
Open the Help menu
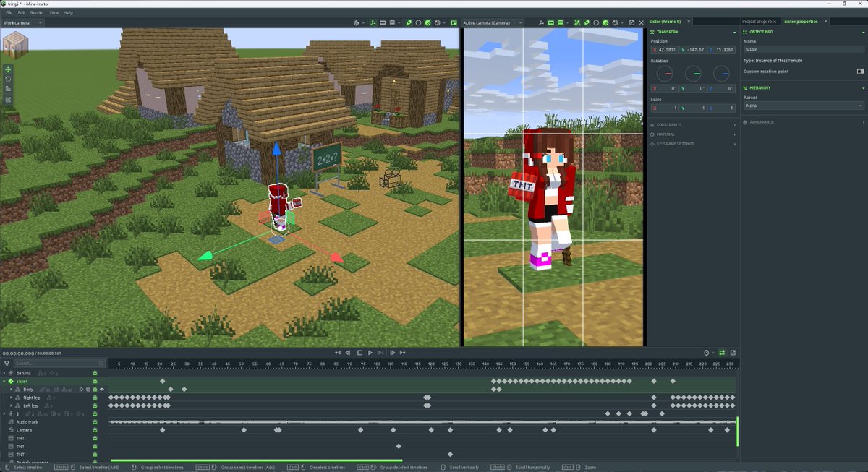coord(68,13)
